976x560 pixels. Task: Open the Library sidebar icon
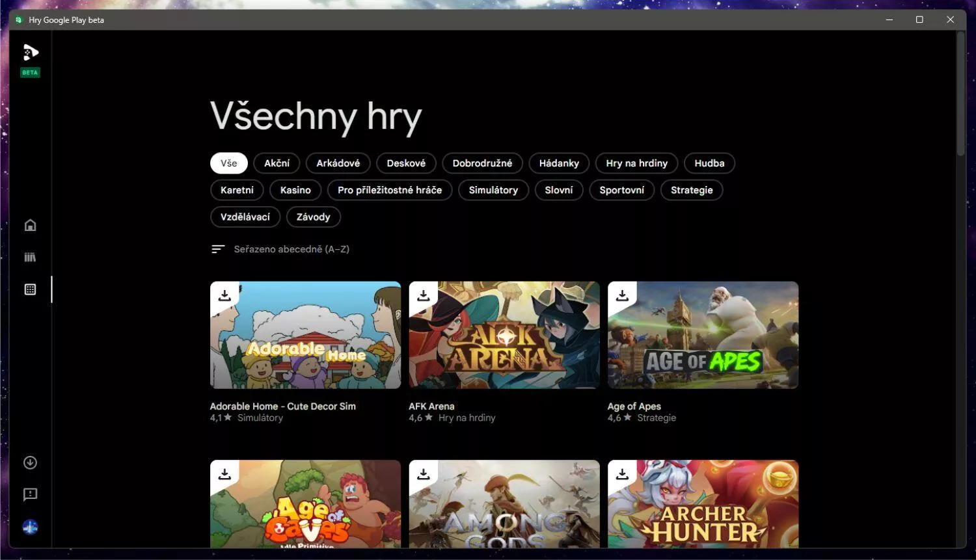pos(30,257)
